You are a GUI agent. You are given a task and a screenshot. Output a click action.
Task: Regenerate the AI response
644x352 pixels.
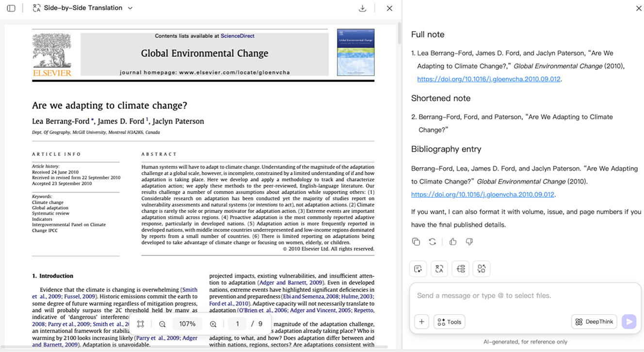tap(433, 241)
